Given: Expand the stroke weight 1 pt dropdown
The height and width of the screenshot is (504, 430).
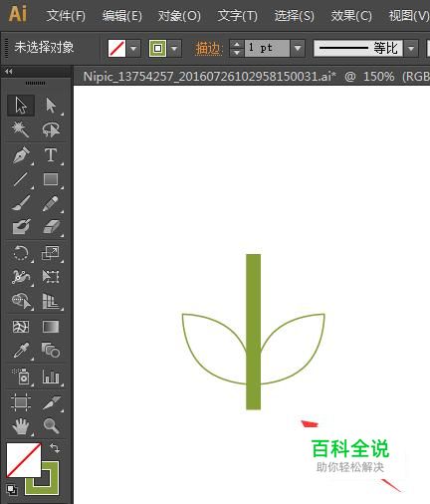Looking at the screenshot, I should [x=298, y=49].
